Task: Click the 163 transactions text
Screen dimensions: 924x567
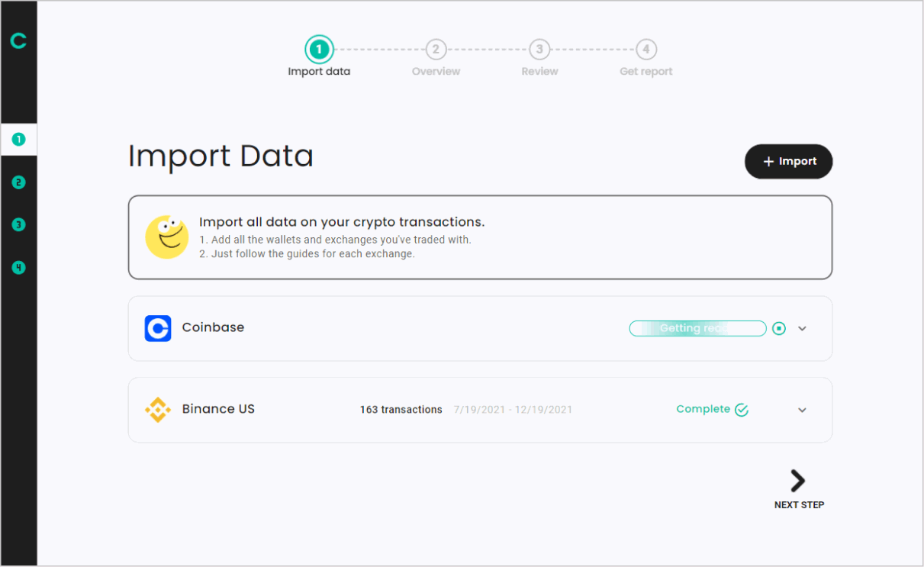Action: [x=401, y=410]
